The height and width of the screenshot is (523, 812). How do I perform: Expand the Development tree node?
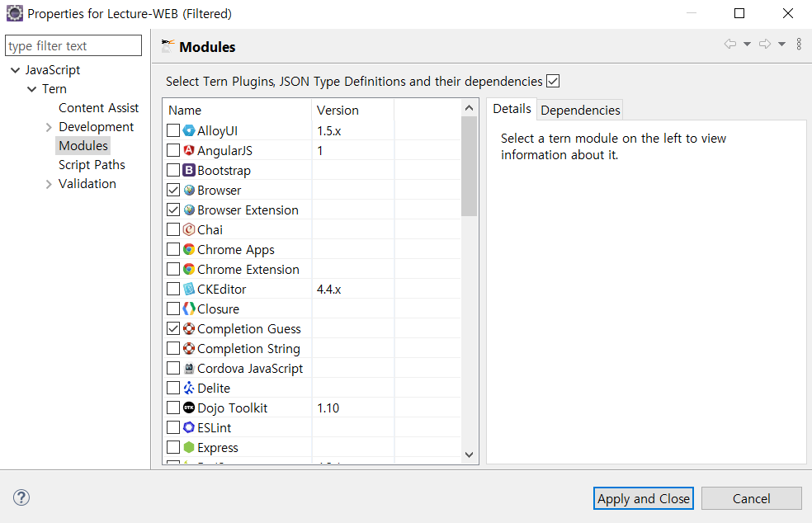point(49,126)
